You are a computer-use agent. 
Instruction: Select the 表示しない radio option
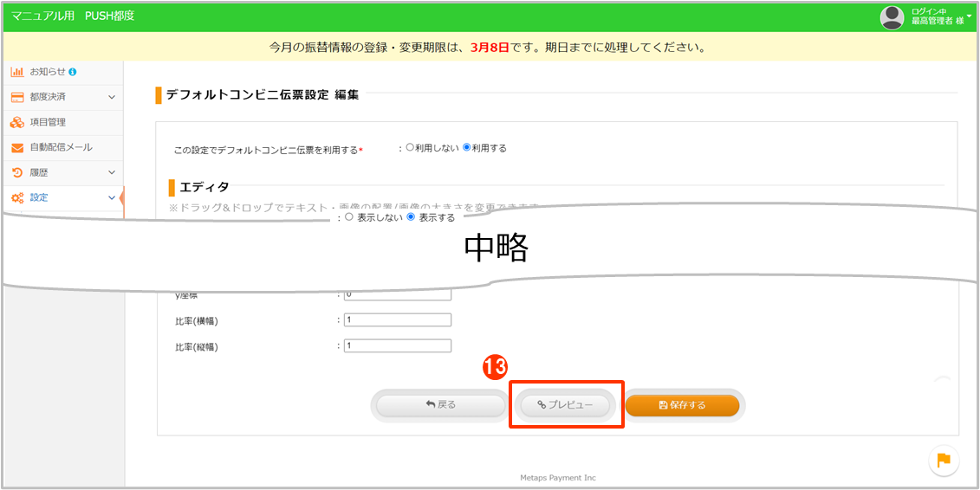(x=349, y=218)
